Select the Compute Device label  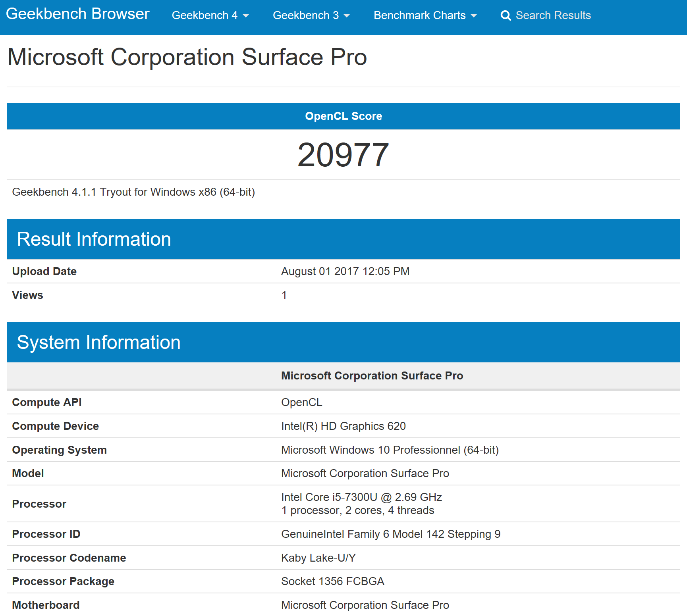[x=56, y=426]
